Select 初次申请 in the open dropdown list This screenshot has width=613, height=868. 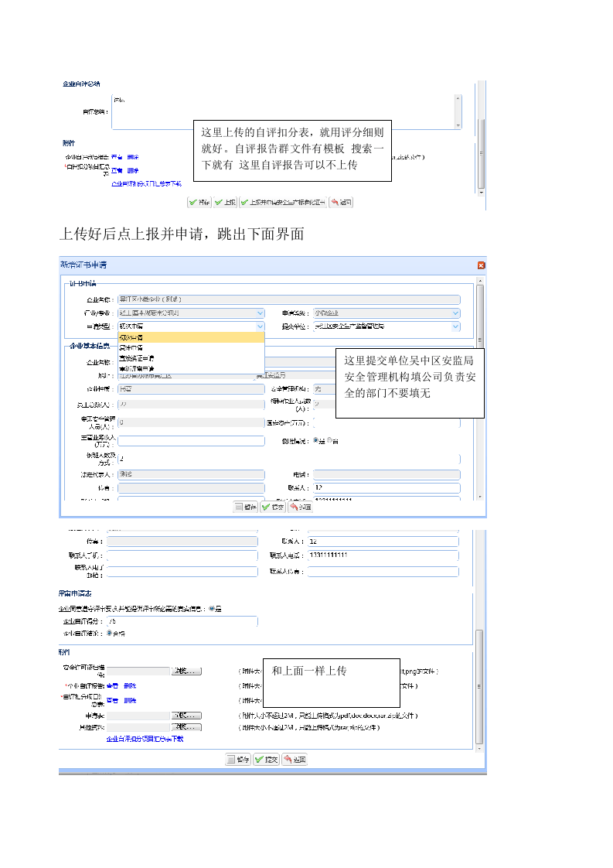click(x=192, y=337)
